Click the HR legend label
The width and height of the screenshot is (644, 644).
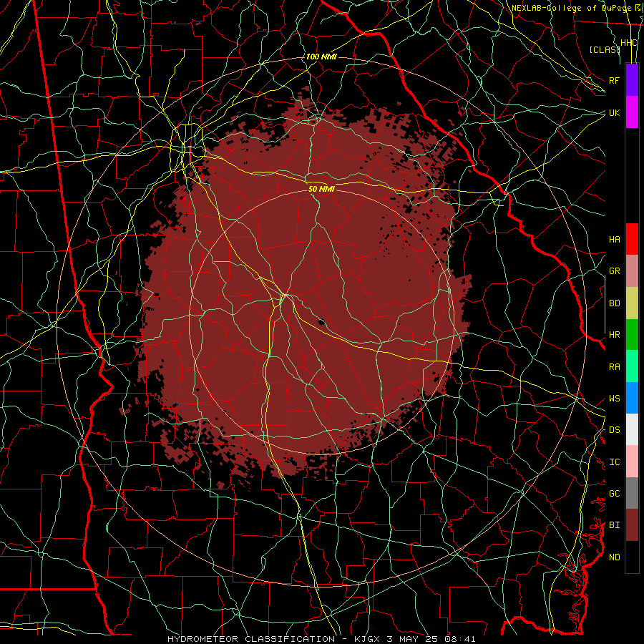click(x=615, y=335)
